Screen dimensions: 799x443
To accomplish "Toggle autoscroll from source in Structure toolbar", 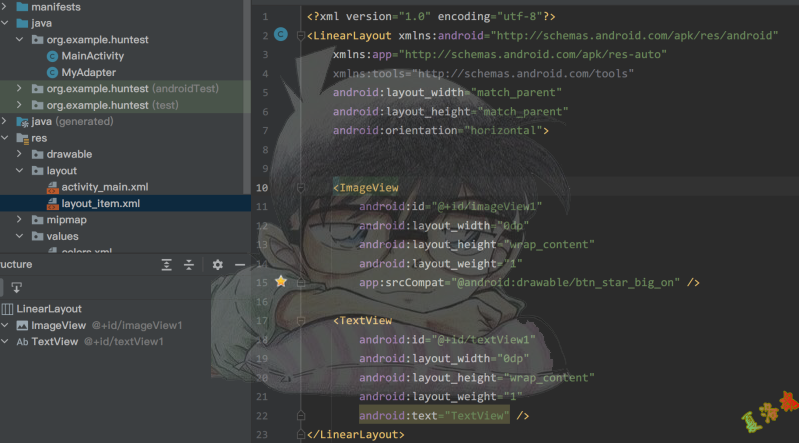I will [17, 288].
